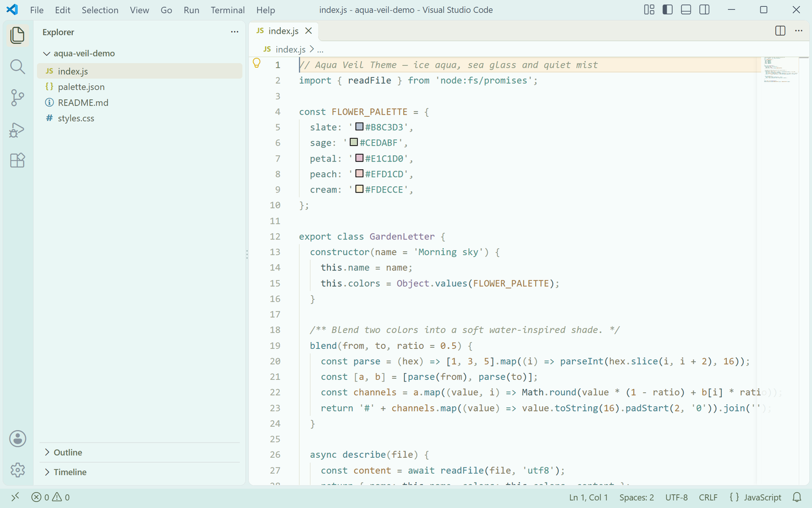Open the Extensions view
Image resolution: width=812 pixels, height=508 pixels.
pos(17,160)
